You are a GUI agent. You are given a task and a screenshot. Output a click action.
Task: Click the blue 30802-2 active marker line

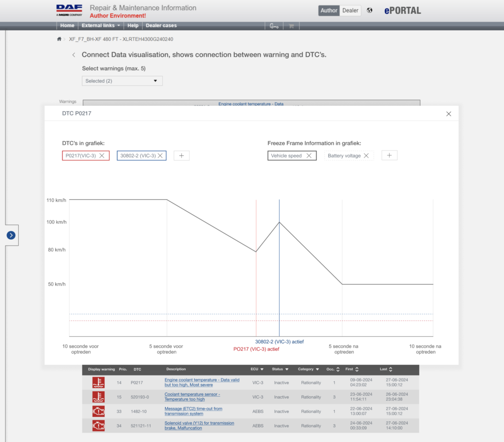point(280,268)
